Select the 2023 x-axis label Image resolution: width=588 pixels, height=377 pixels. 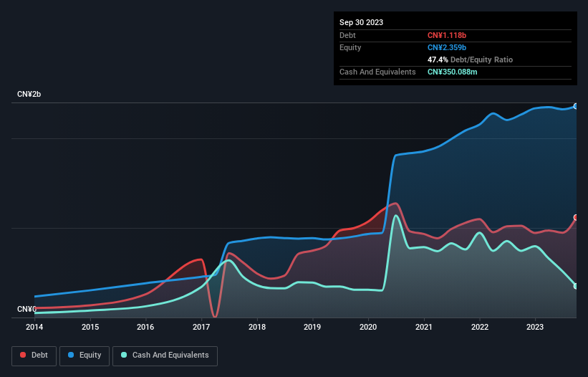(535, 327)
